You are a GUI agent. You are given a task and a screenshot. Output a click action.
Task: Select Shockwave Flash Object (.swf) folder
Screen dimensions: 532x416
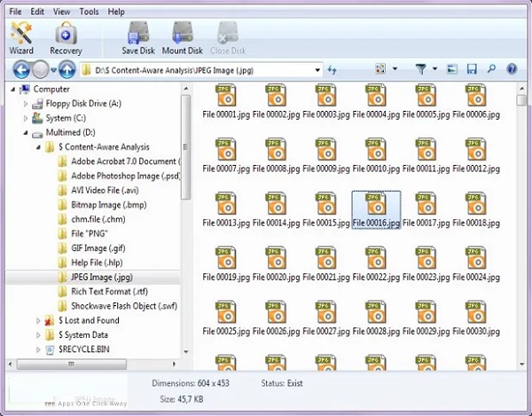(x=118, y=306)
